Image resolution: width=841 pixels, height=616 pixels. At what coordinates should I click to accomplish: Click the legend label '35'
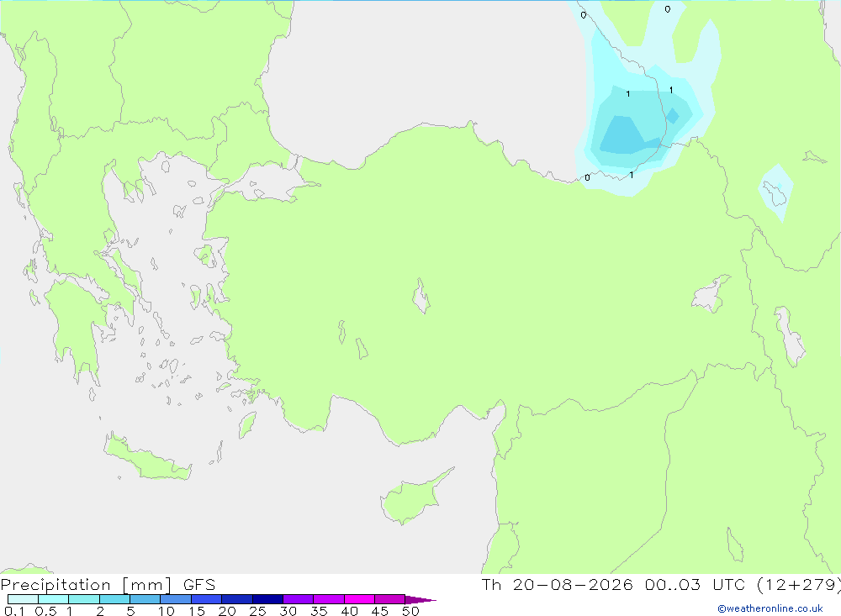tap(319, 611)
